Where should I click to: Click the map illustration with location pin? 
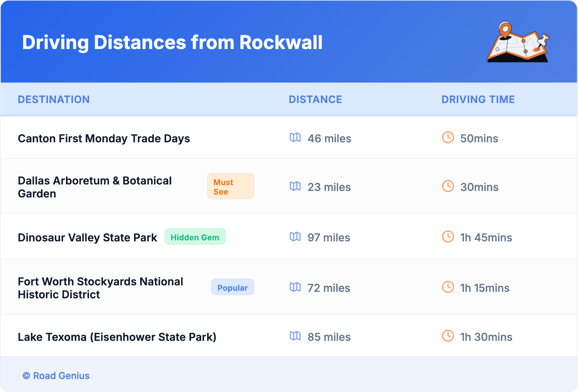point(518,42)
